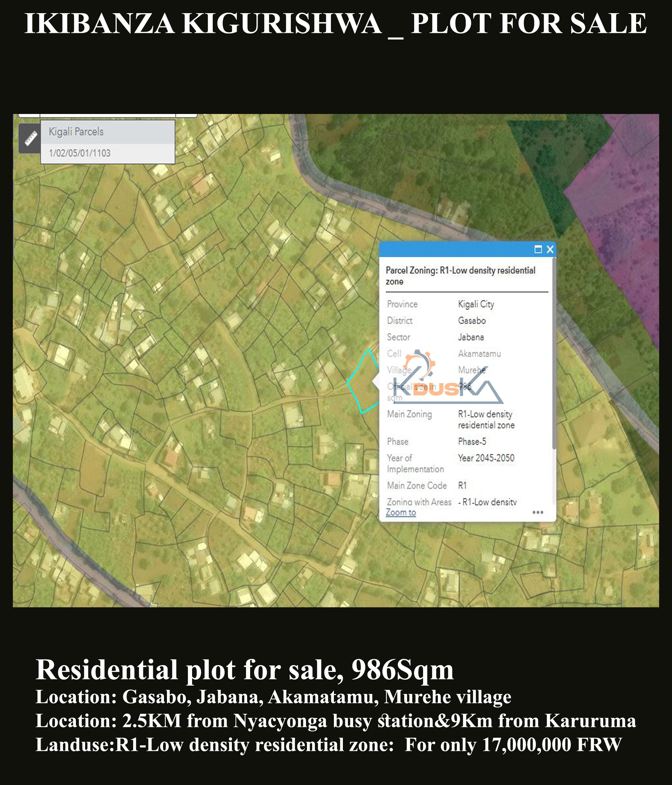Click the Phase-5 row in the popup
The image size is (672, 785).
[x=472, y=441]
